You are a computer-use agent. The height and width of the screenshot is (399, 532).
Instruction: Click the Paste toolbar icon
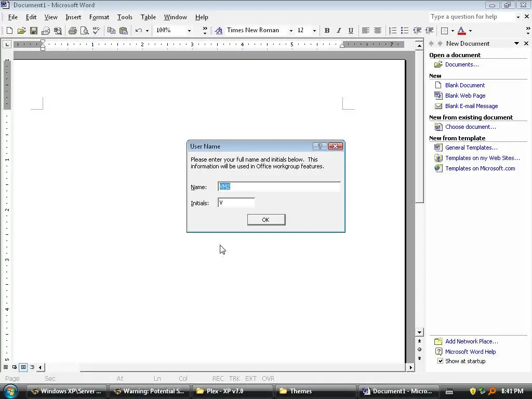click(124, 31)
